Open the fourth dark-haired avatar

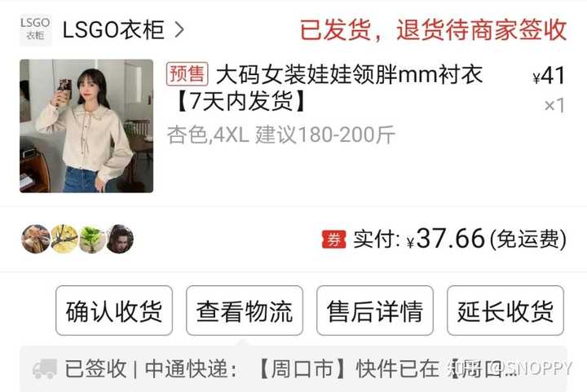click(120, 239)
